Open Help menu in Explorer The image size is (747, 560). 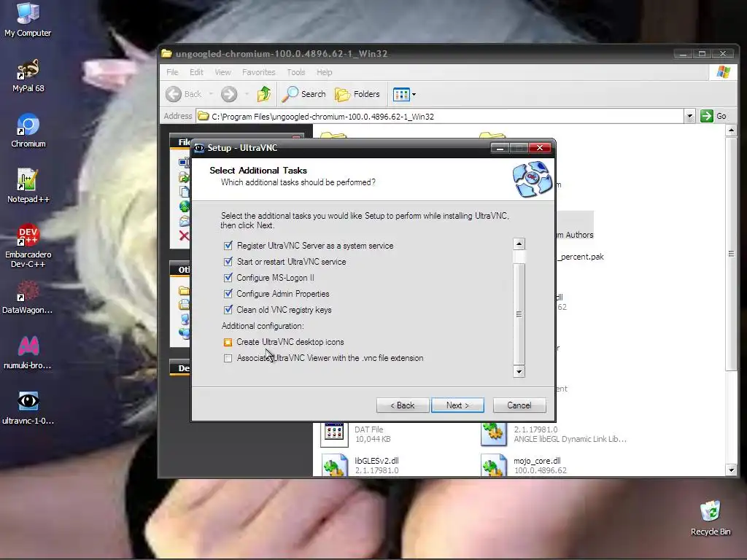pos(325,72)
